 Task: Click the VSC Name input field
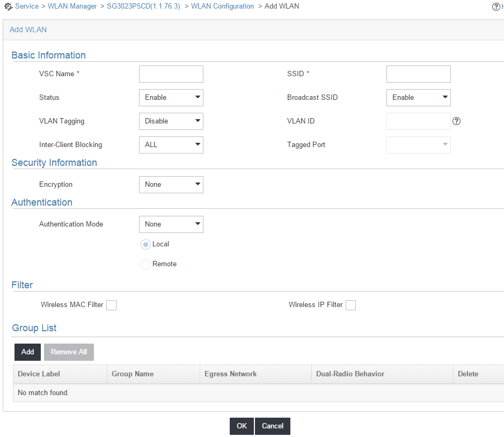[171, 74]
